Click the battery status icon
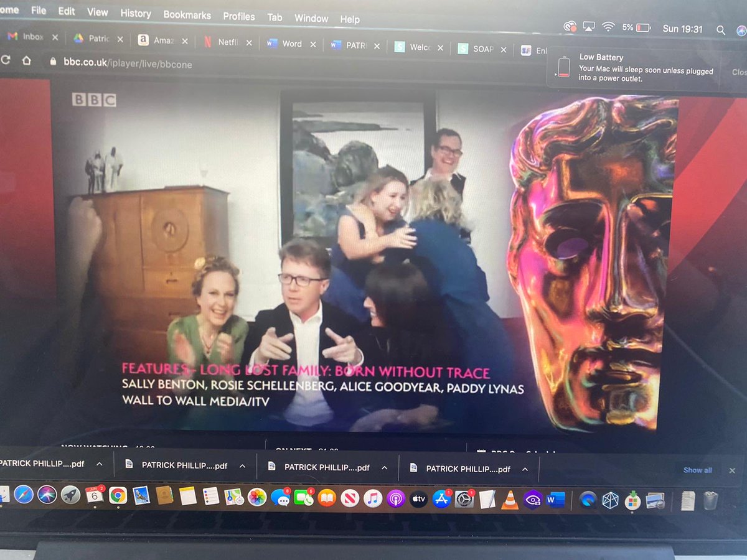 [643, 27]
